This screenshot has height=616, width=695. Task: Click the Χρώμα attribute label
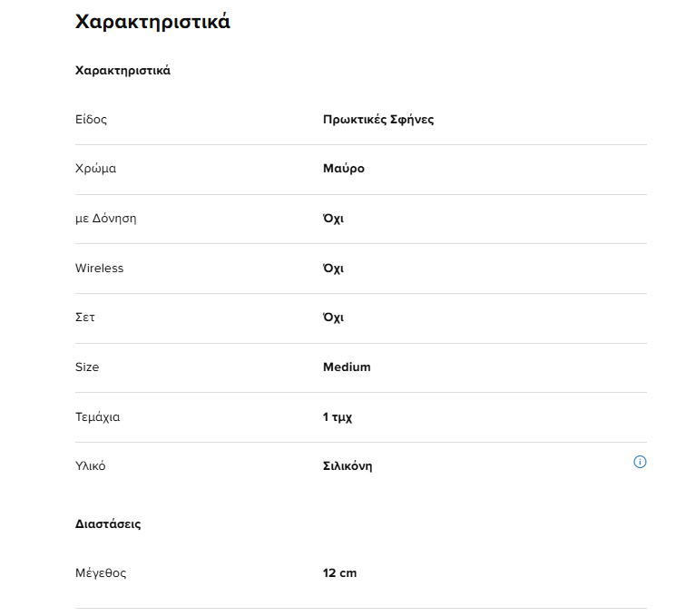(96, 169)
